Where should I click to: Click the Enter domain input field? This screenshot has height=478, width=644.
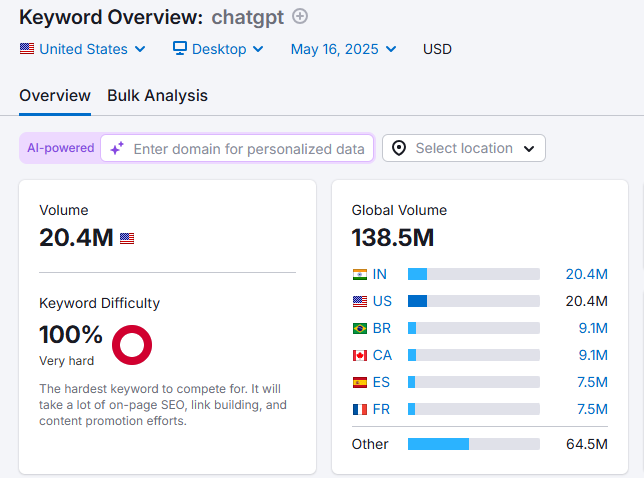[x=248, y=148]
